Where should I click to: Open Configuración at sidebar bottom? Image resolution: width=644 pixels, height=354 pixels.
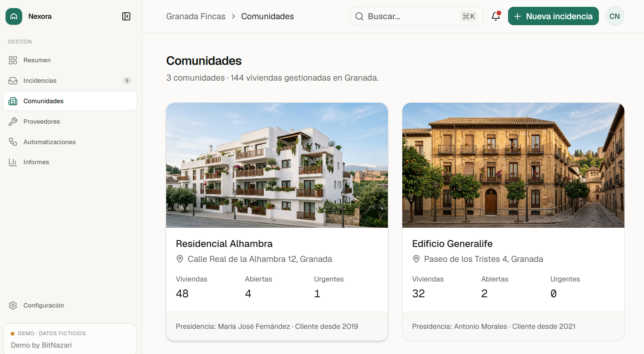coord(70,305)
